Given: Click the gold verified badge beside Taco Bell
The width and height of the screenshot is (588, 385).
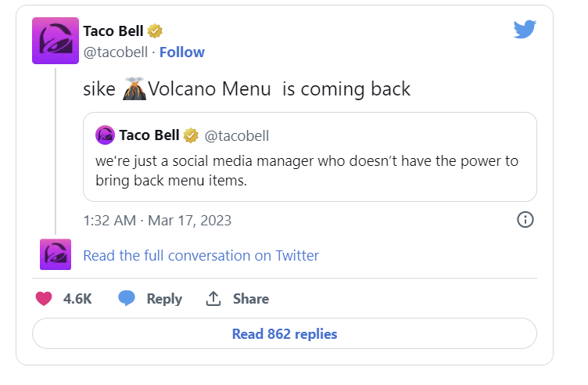Looking at the screenshot, I should pyautogui.click(x=155, y=31).
